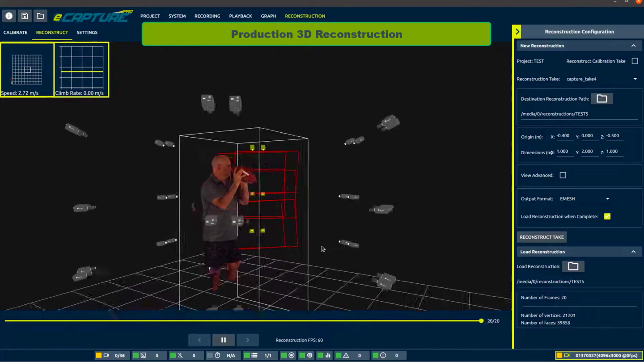Click the stopwatch timer status icon
This screenshot has height=362, width=644.
tap(217, 355)
